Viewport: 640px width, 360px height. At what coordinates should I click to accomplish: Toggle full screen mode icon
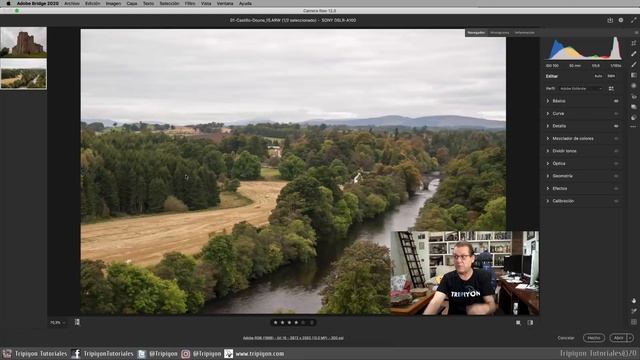coord(633,20)
